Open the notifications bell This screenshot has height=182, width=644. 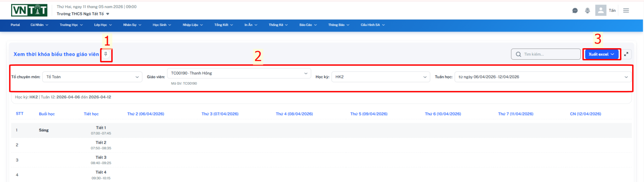pyautogui.click(x=587, y=11)
